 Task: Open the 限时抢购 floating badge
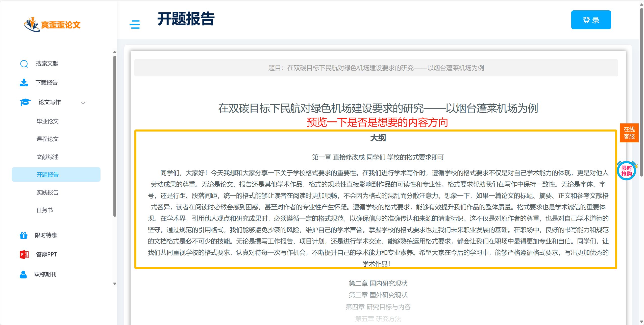coord(627,171)
